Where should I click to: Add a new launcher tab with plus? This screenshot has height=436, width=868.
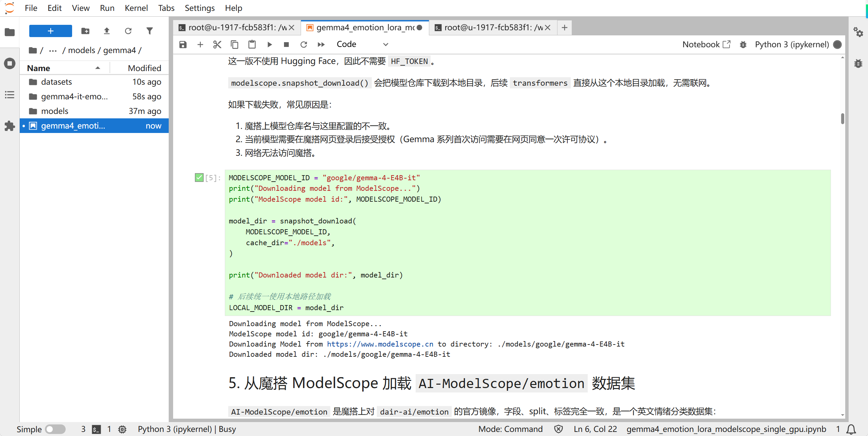tap(565, 28)
